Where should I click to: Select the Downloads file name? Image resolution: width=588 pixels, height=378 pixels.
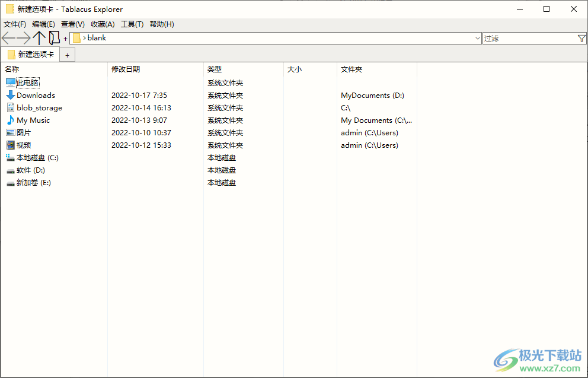[36, 96]
